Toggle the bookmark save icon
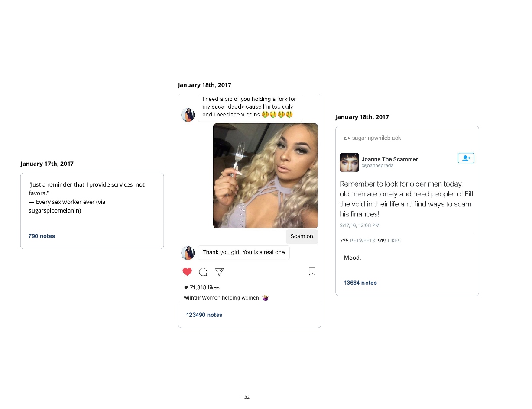The image size is (532, 409). [x=312, y=272]
